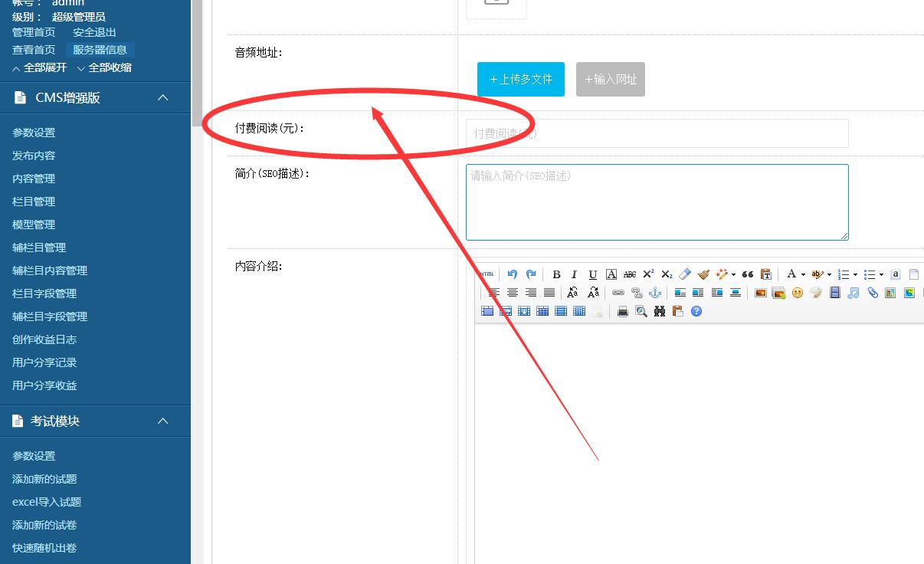Open the editor help question-mark icon
The width and height of the screenshot is (924, 564).
pyautogui.click(x=696, y=311)
